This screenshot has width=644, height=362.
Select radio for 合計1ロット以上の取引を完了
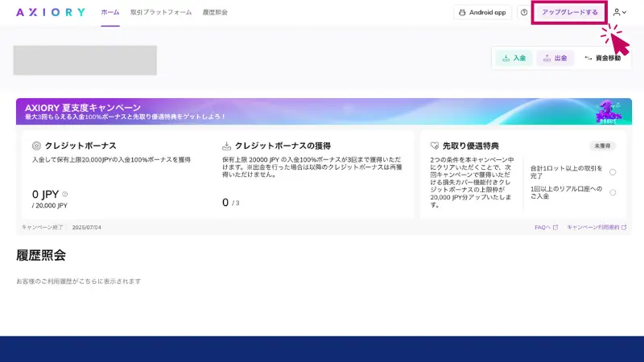point(613,172)
